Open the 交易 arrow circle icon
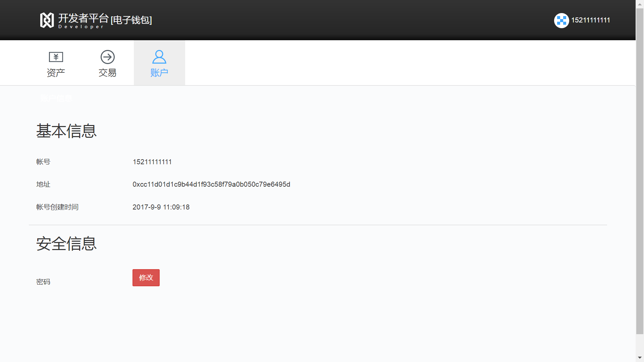Screen dimensions: 644x362 pyautogui.click(x=108, y=57)
